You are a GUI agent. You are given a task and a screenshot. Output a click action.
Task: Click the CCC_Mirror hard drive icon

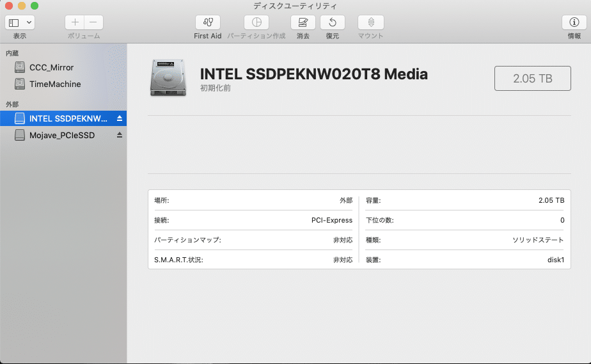coord(20,67)
